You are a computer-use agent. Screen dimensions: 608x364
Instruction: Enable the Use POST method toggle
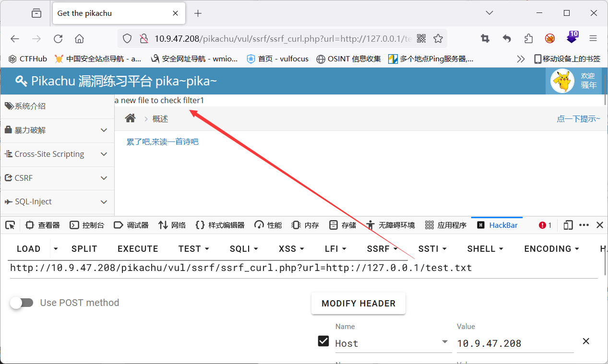click(22, 303)
